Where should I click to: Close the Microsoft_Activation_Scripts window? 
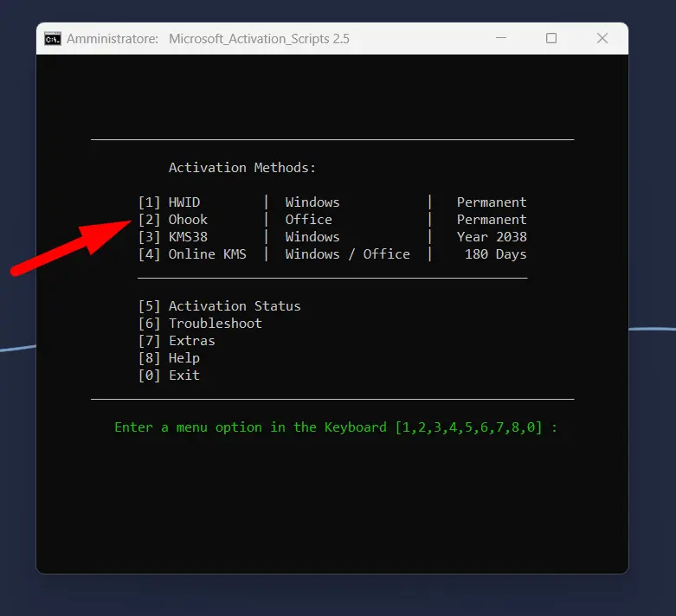click(602, 38)
